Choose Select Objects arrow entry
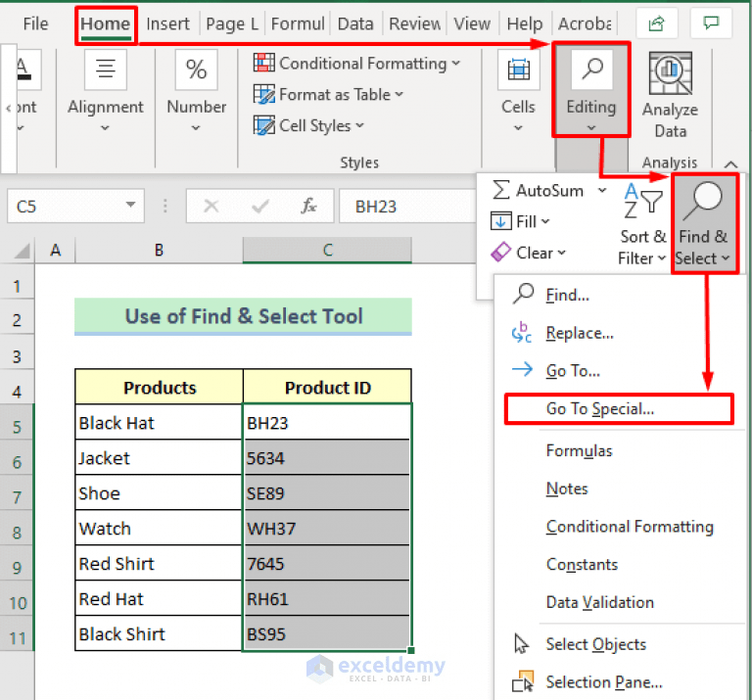Screen dimensions: 752x700 (x=596, y=644)
